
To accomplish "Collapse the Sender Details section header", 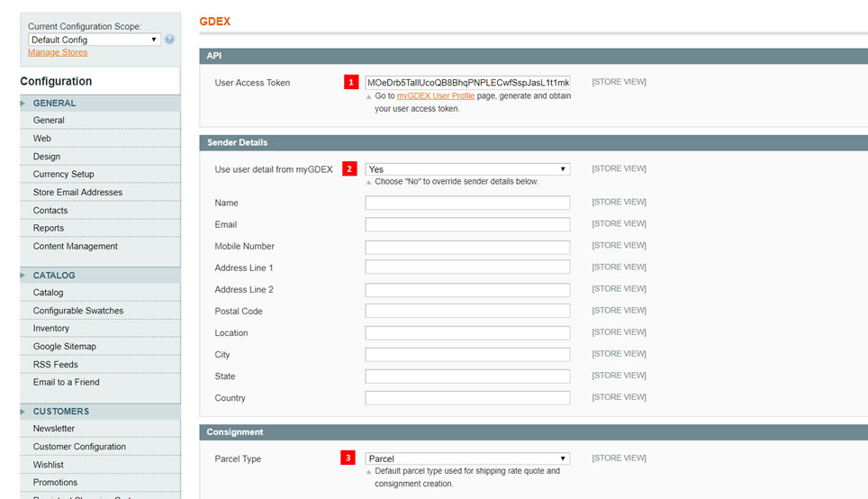I will click(534, 142).
